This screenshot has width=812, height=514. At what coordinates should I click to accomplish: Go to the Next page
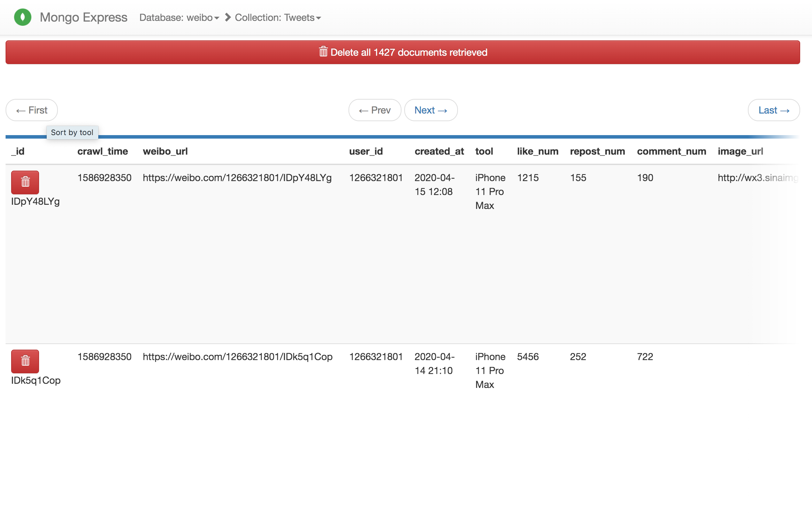431,110
